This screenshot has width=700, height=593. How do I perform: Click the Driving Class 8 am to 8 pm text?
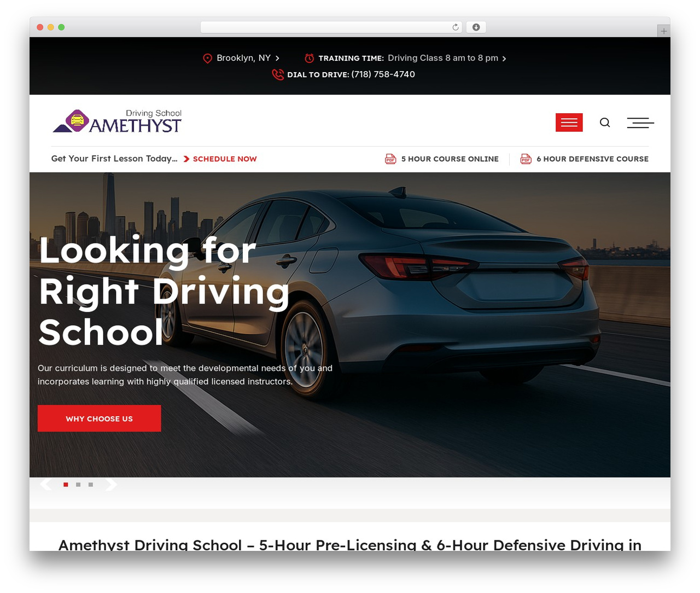[443, 58]
